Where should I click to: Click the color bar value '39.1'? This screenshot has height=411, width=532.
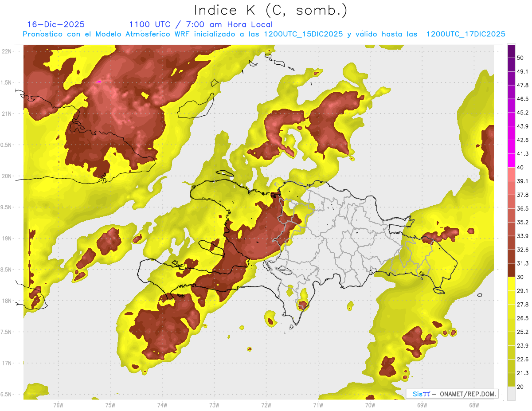[x=523, y=181]
